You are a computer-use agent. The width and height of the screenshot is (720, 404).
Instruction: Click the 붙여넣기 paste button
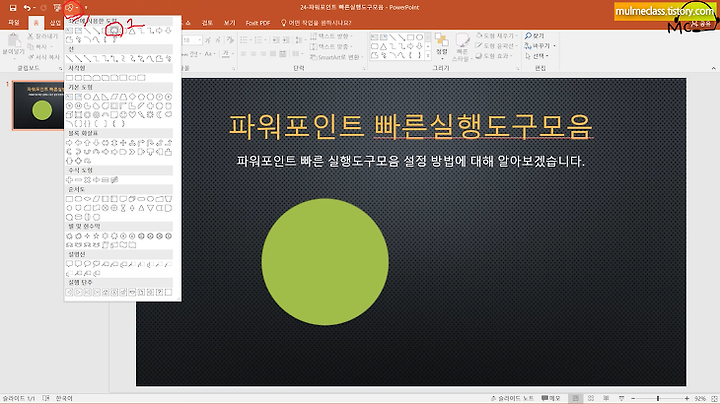[13, 45]
